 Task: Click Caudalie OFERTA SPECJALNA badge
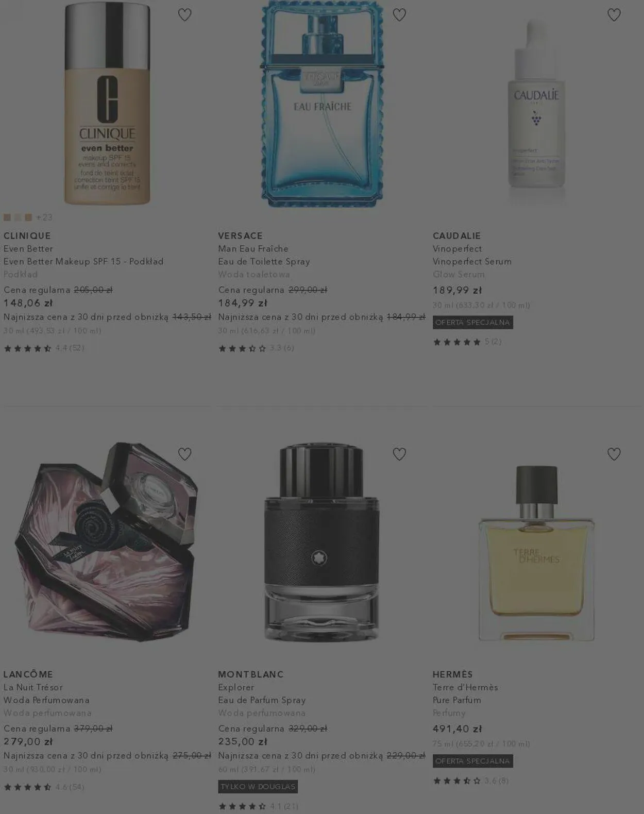(x=472, y=323)
